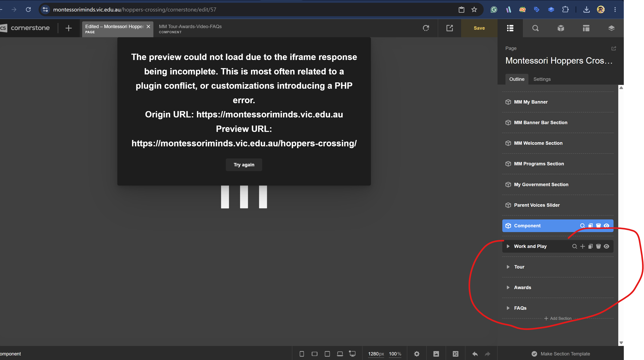Open the image manager icon in bottom bar
644x360 pixels.
[436, 354]
